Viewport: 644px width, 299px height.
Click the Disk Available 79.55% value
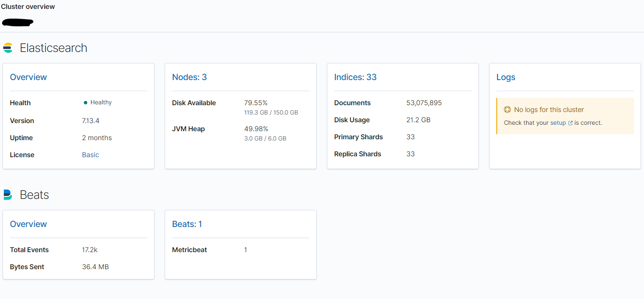(256, 103)
